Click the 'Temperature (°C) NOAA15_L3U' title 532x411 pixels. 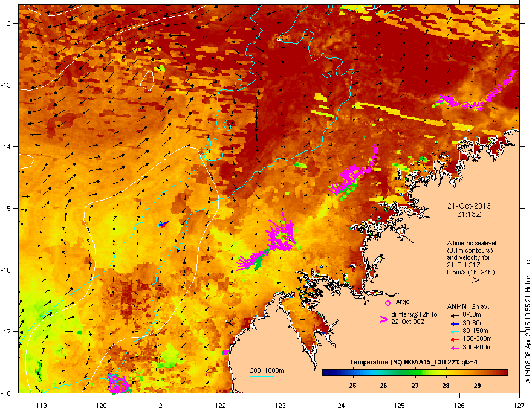click(397, 362)
